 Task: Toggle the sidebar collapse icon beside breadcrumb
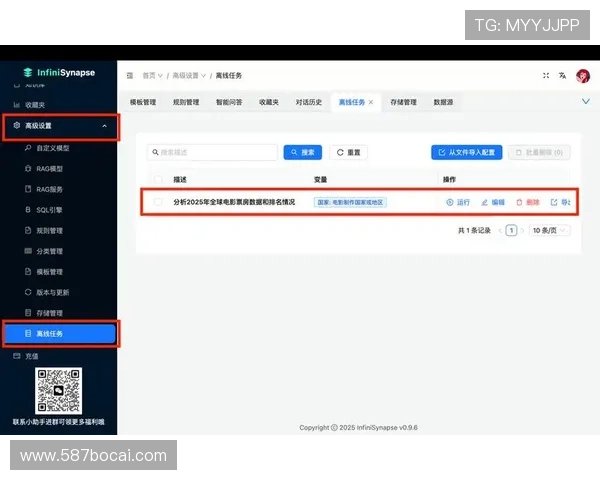[x=130, y=75]
